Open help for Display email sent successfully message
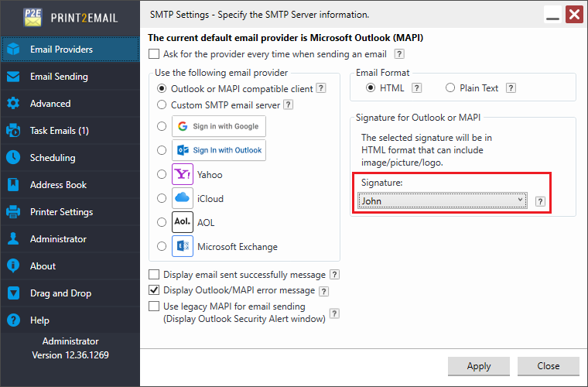The image size is (588, 387). point(334,275)
